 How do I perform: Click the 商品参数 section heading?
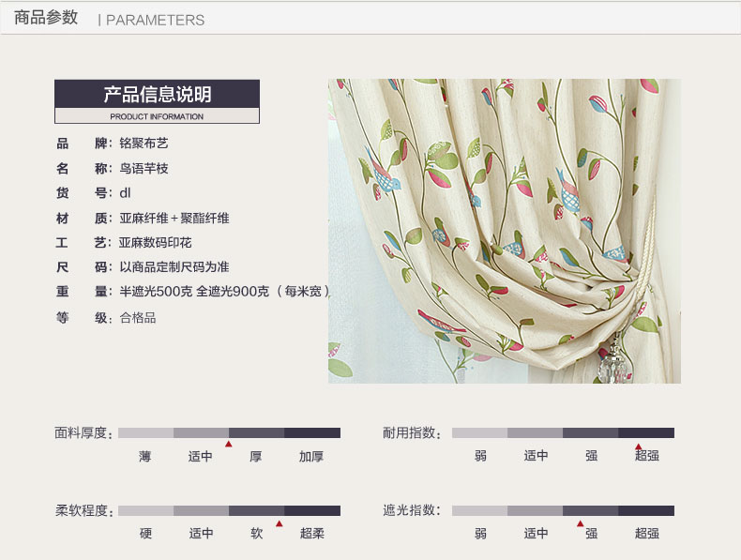point(46,18)
